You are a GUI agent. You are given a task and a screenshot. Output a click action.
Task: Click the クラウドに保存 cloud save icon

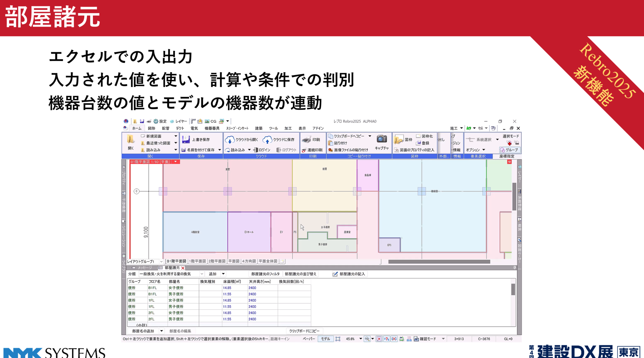pos(267,140)
